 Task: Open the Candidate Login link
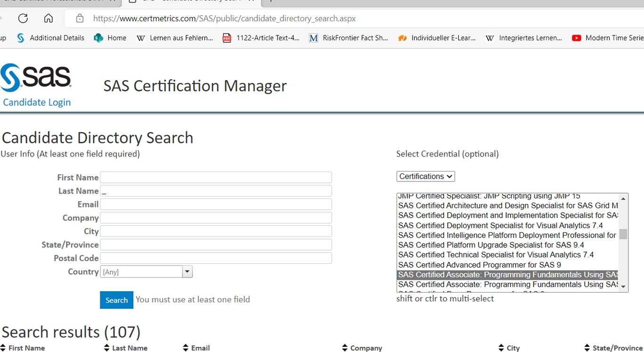[37, 102]
